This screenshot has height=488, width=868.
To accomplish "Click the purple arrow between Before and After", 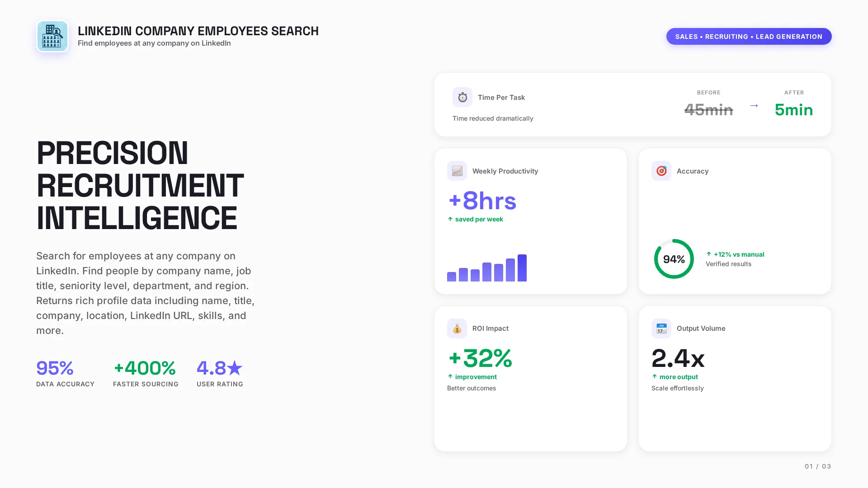I will (754, 106).
